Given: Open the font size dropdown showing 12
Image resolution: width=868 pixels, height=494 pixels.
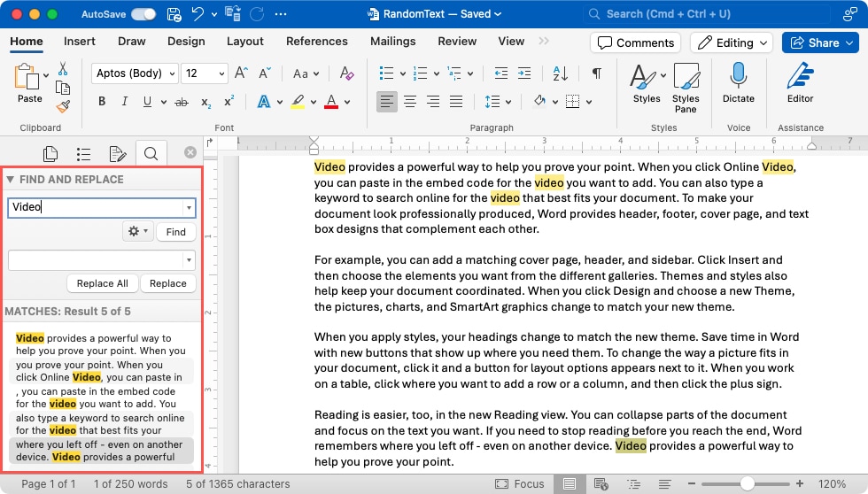Looking at the screenshot, I should [x=221, y=73].
